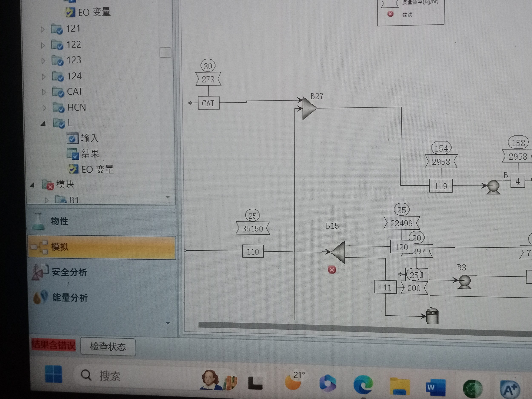Expand the 123 stream folder
This screenshot has width=532, height=399.
coord(43,61)
